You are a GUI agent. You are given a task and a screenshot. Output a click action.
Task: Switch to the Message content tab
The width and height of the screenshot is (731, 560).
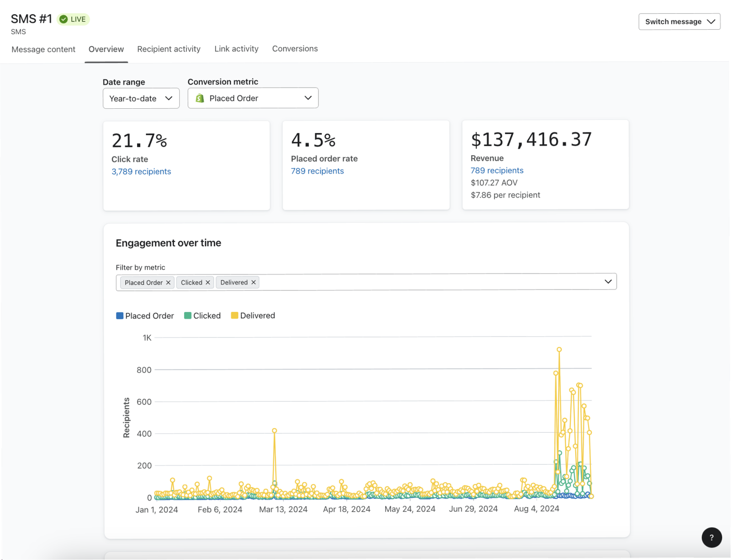point(43,49)
